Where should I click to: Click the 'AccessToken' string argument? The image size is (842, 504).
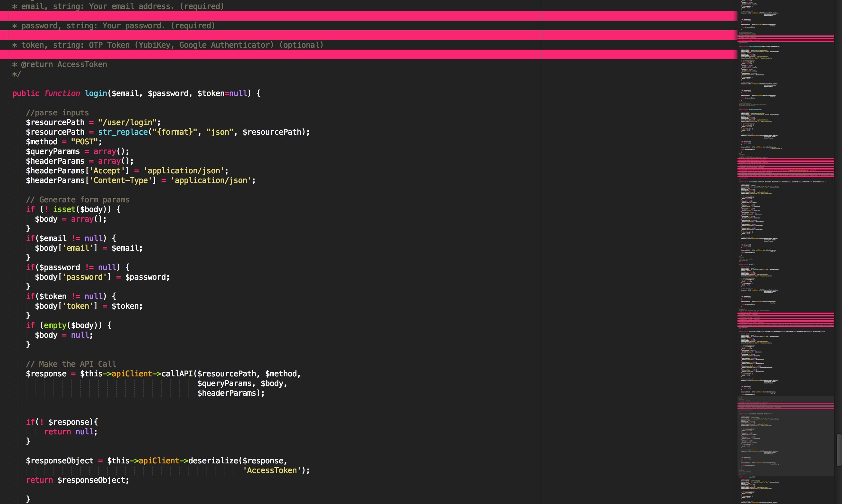pyautogui.click(x=272, y=470)
